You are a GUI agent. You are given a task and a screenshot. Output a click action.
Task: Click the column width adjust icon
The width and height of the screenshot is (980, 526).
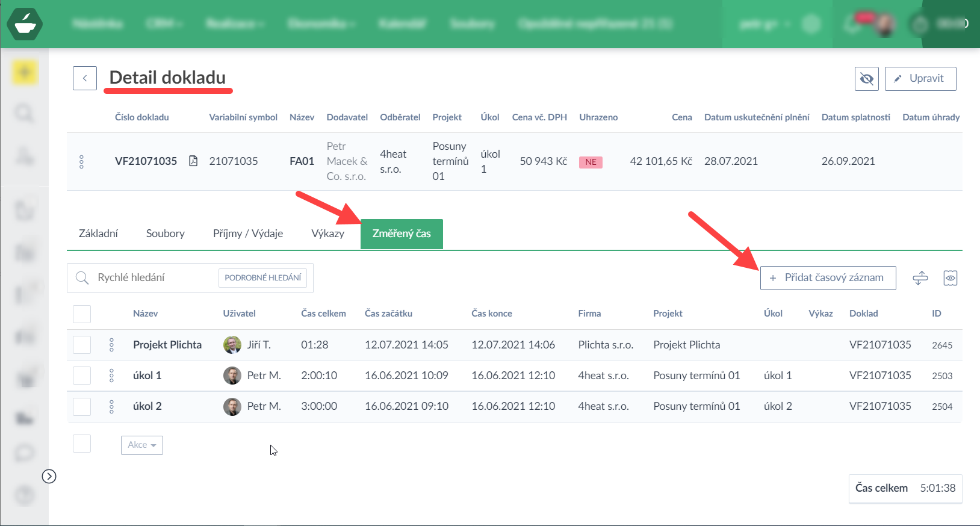(920, 278)
